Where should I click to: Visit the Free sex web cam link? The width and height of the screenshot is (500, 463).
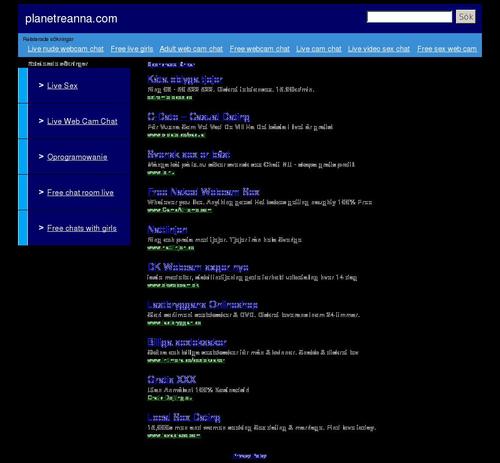click(447, 49)
